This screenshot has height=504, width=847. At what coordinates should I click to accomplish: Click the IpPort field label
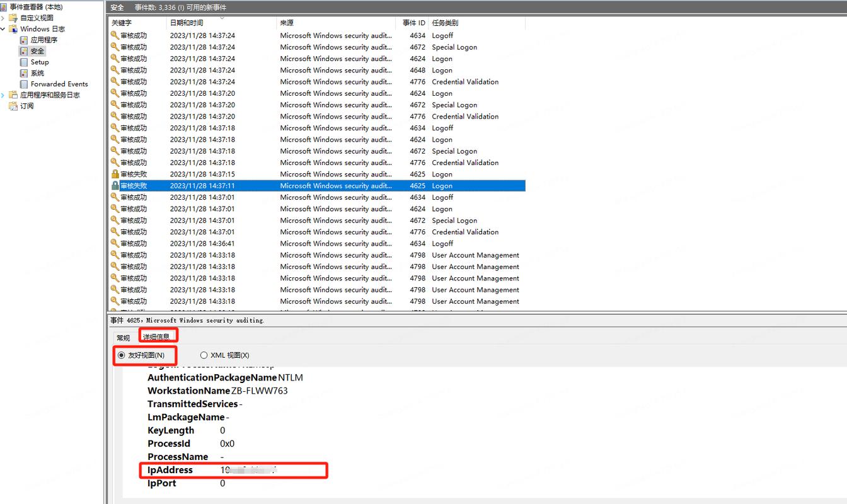162,483
